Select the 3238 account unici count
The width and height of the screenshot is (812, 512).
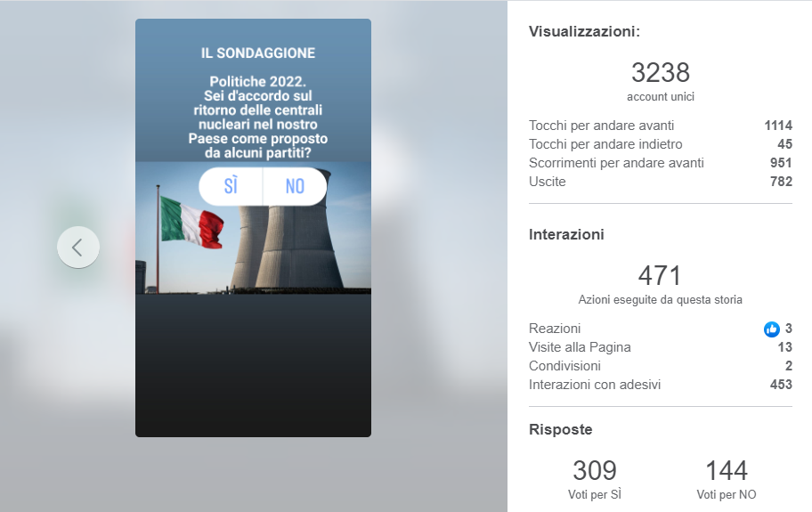(x=661, y=72)
